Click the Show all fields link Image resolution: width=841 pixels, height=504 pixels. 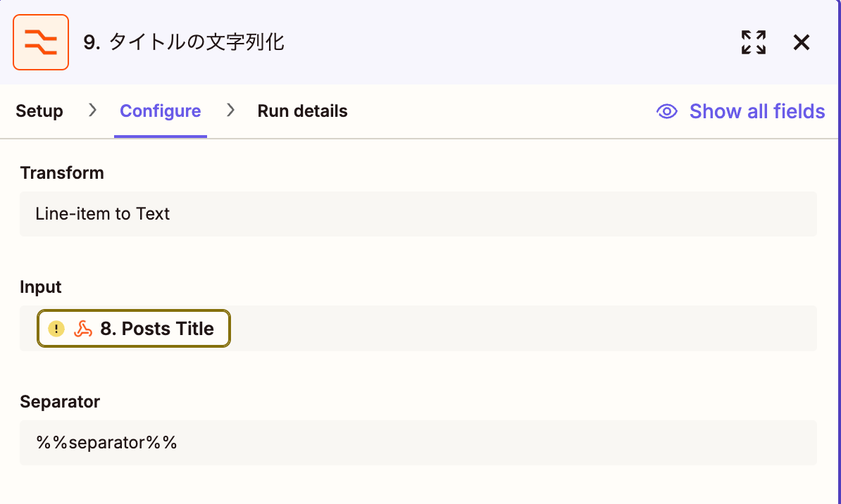click(756, 111)
